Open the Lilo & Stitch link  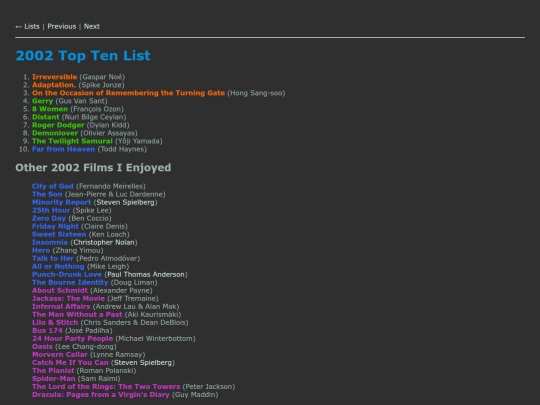(55, 323)
